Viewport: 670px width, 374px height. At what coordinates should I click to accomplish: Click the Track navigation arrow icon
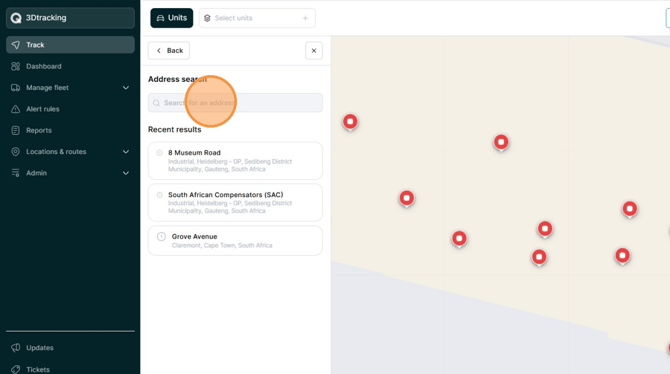click(15, 45)
